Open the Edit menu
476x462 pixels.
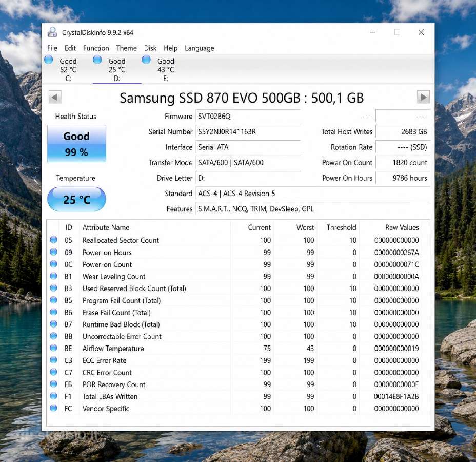[x=70, y=48]
